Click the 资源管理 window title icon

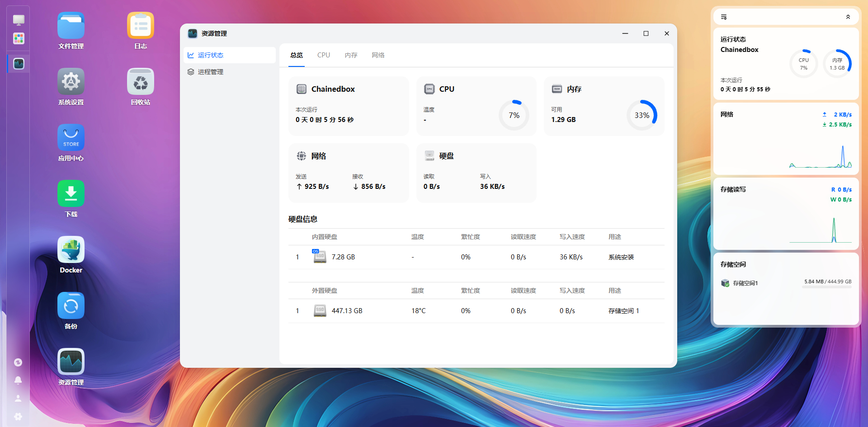click(193, 33)
